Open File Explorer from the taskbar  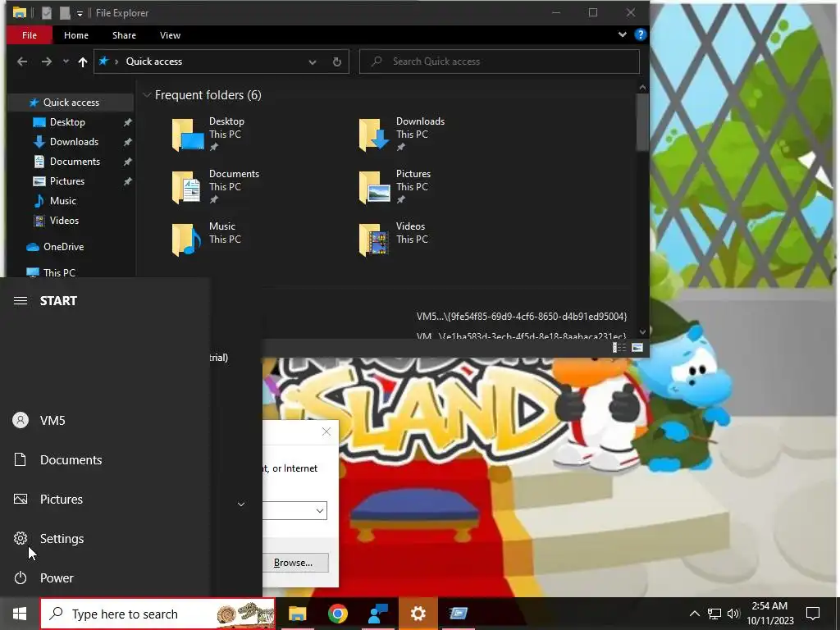[297, 614]
